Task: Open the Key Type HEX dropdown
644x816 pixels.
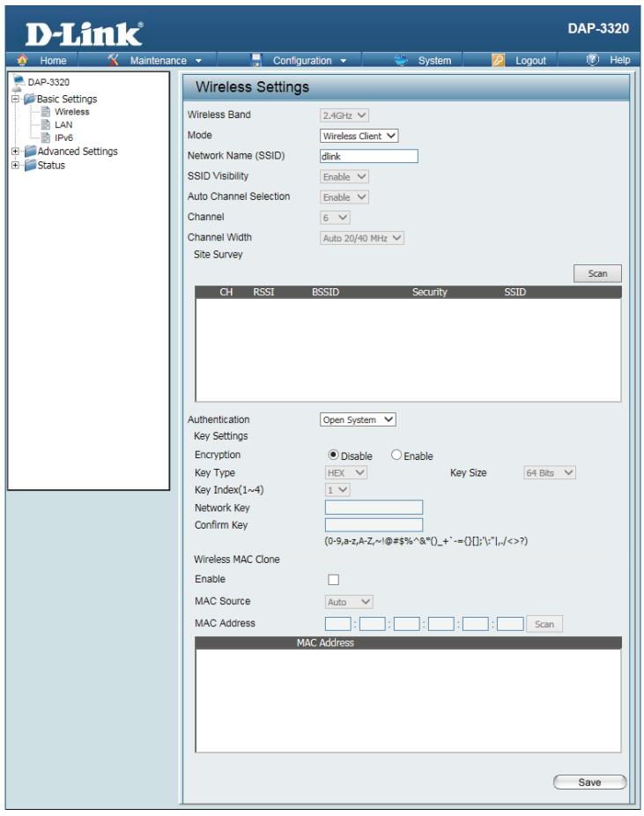Action: pyautogui.click(x=346, y=472)
